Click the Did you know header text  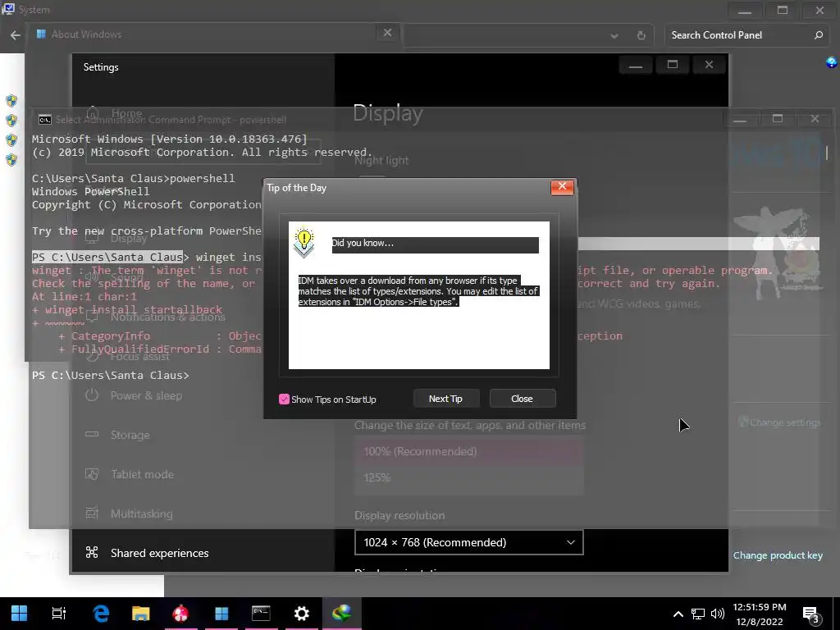click(x=363, y=243)
